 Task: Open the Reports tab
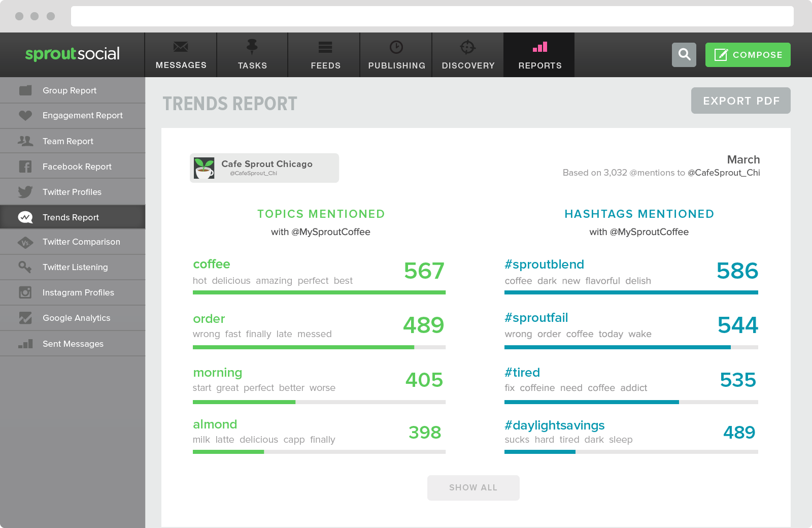[539, 55]
